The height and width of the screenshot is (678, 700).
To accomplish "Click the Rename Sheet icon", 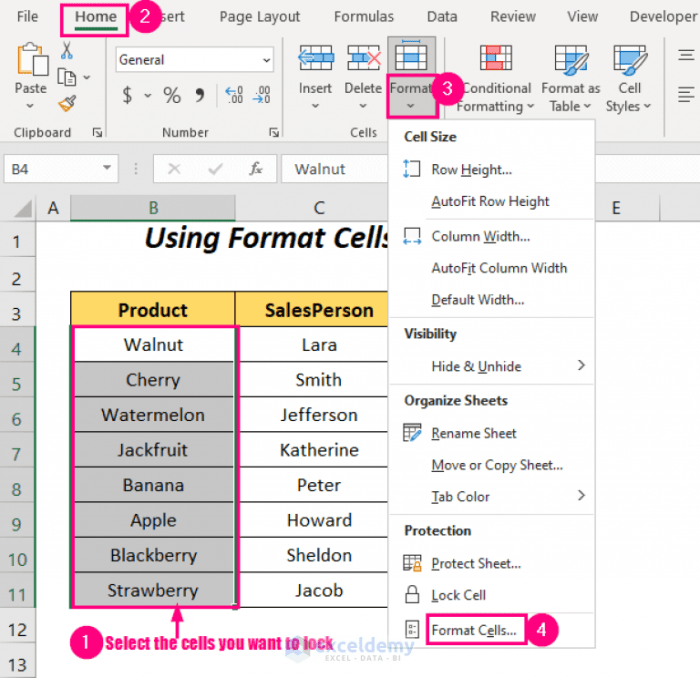I will click(x=412, y=433).
